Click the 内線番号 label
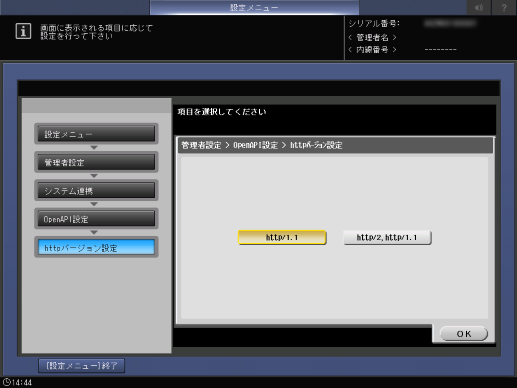Screen dimensions: 517x388 point(372,50)
